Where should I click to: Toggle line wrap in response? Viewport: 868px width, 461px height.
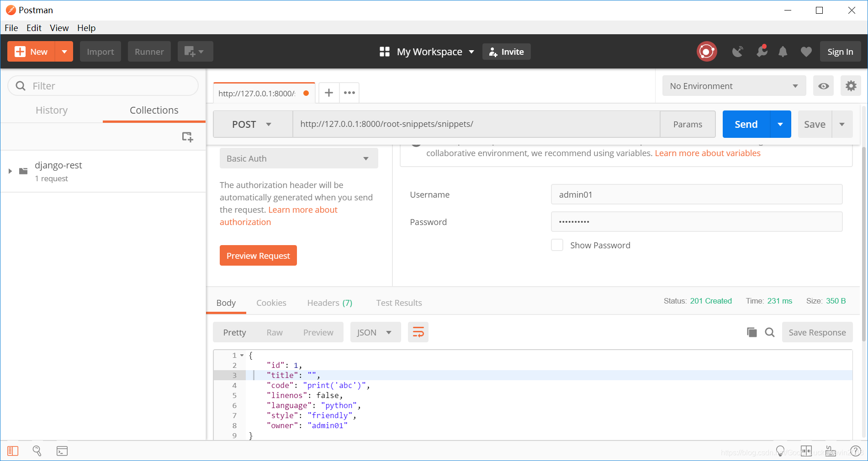418,332
